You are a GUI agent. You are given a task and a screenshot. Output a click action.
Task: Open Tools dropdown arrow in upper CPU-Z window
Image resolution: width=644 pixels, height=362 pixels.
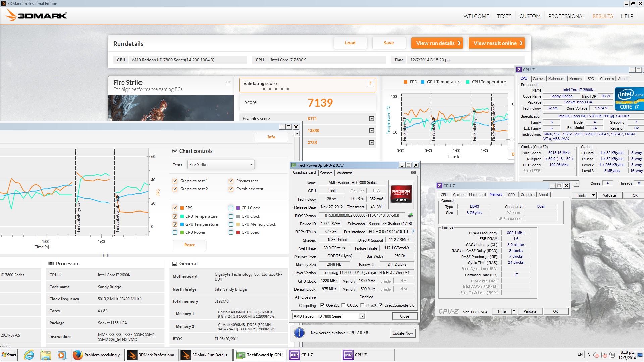[x=593, y=195]
